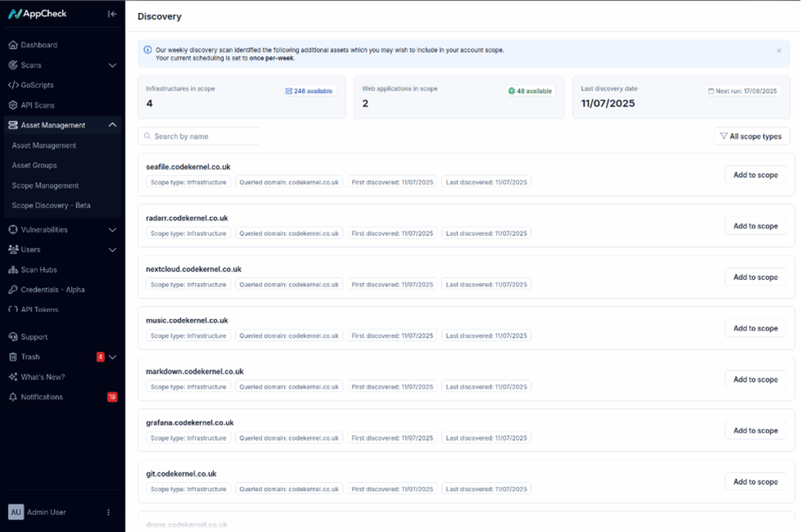The image size is (801, 532).
Task: Click the What's New sparkle icon
Action: click(13, 377)
